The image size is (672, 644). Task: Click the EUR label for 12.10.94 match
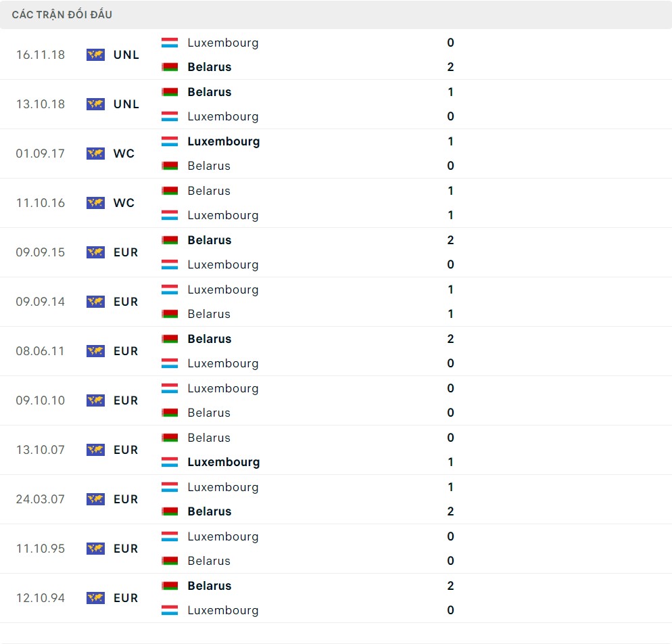(x=126, y=598)
